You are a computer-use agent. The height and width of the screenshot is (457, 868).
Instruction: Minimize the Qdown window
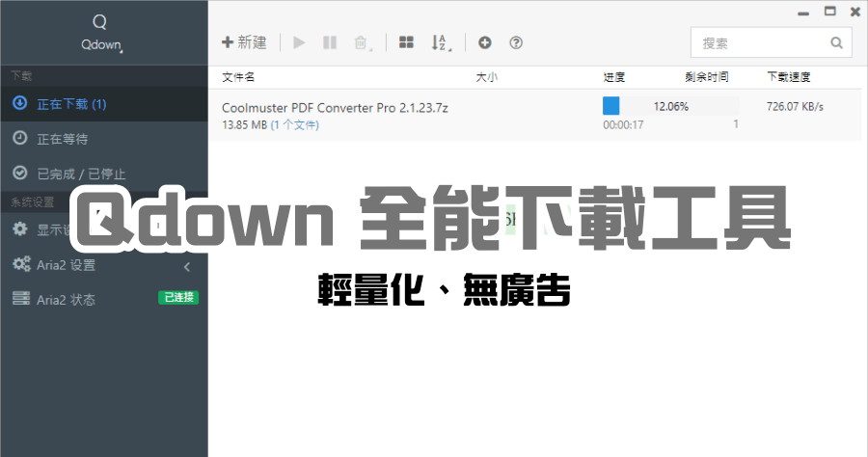(803, 13)
